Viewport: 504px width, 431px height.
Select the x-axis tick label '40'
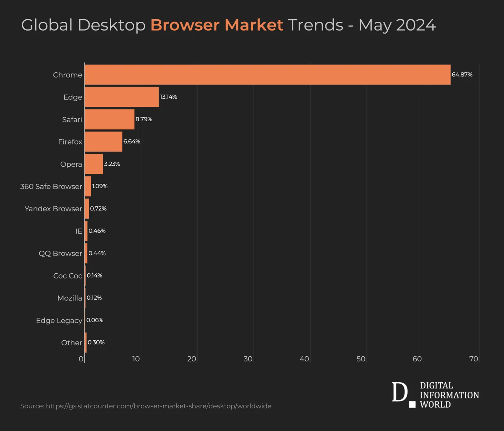tap(304, 359)
